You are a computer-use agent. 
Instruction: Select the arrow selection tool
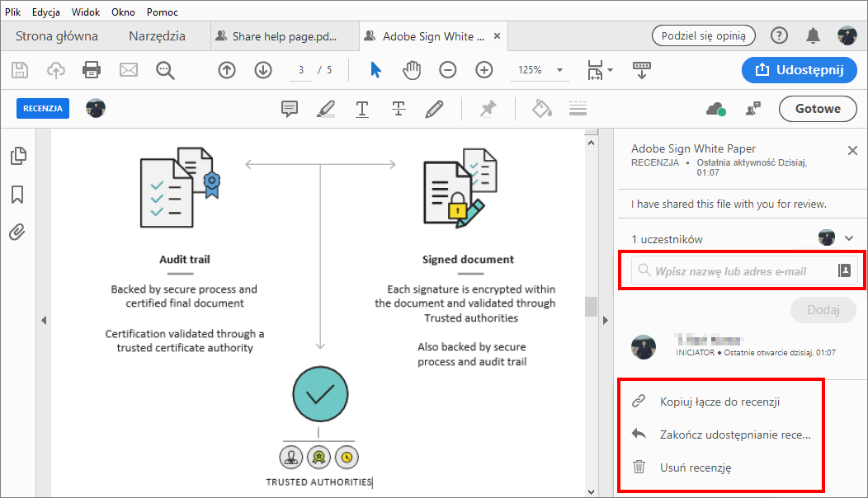click(376, 70)
